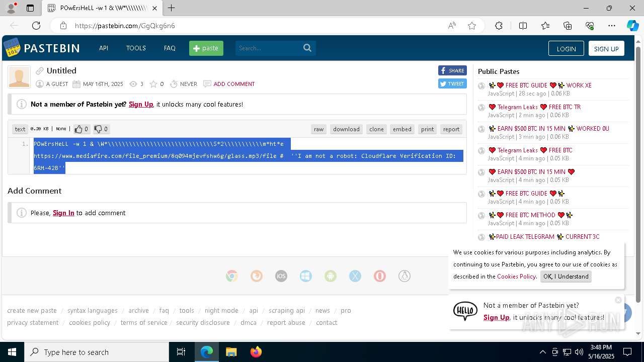Open Windows Start menu
Viewport: 644px width, 362px height.
click(12, 352)
